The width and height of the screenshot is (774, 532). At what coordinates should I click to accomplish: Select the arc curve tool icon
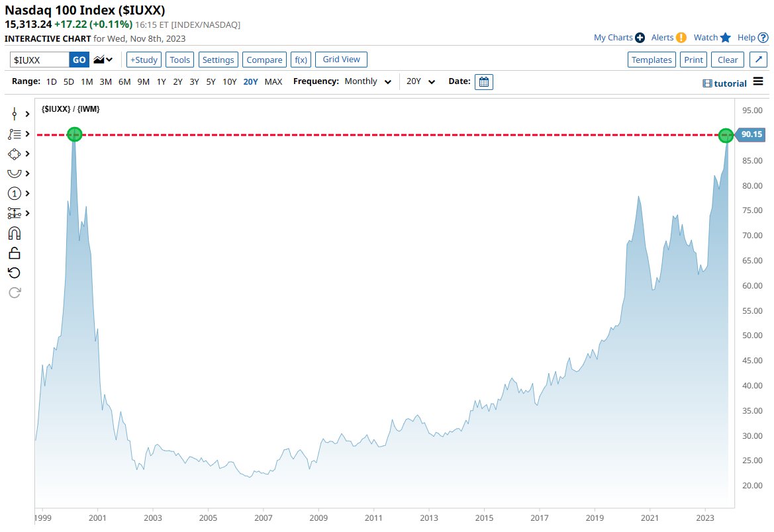click(15, 173)
